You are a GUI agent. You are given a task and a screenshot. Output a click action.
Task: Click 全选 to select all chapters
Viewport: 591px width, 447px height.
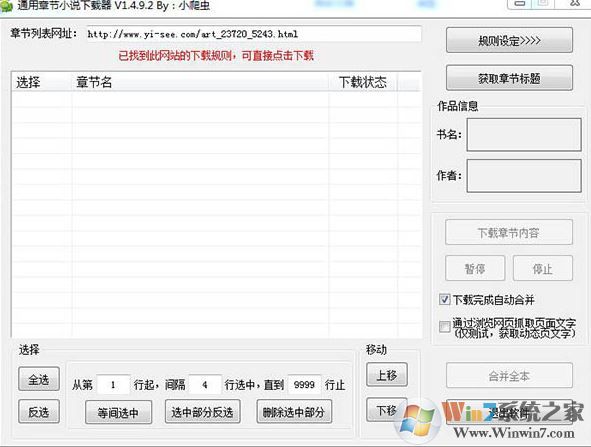(39, 379)
